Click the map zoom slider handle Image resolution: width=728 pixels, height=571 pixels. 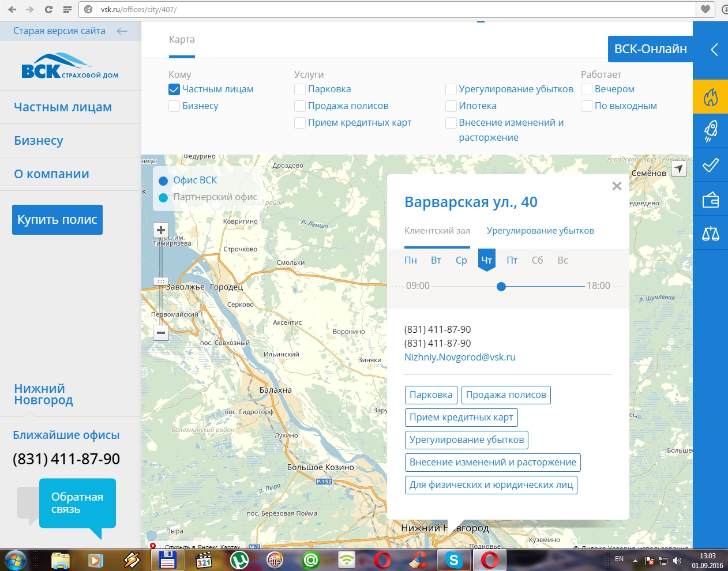tap(160, 281)
